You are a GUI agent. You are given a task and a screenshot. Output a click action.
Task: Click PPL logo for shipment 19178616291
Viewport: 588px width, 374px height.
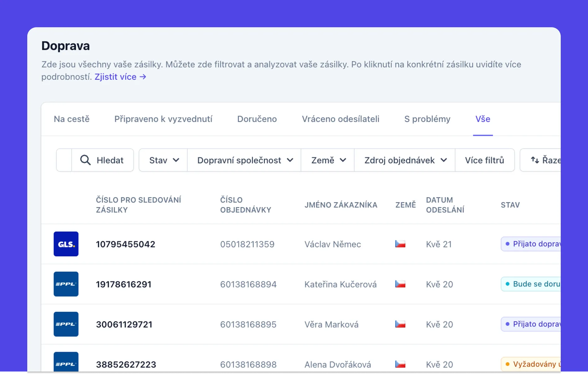pyautogui.click(x=66, y=284)
